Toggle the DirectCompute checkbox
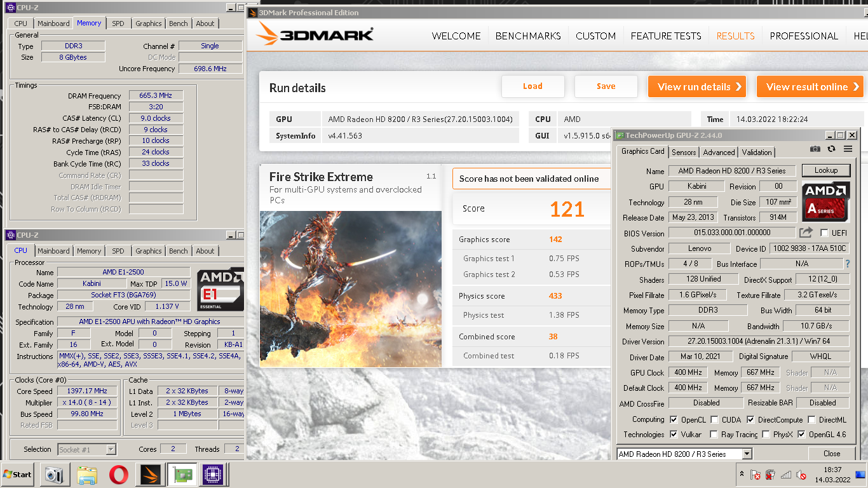This screenshot has height=488, width=868. [750, 419]
